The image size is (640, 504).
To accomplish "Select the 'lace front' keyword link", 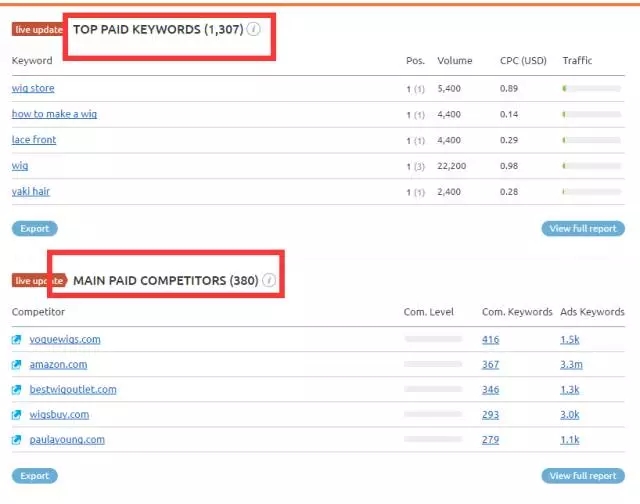I will point(34,140).
